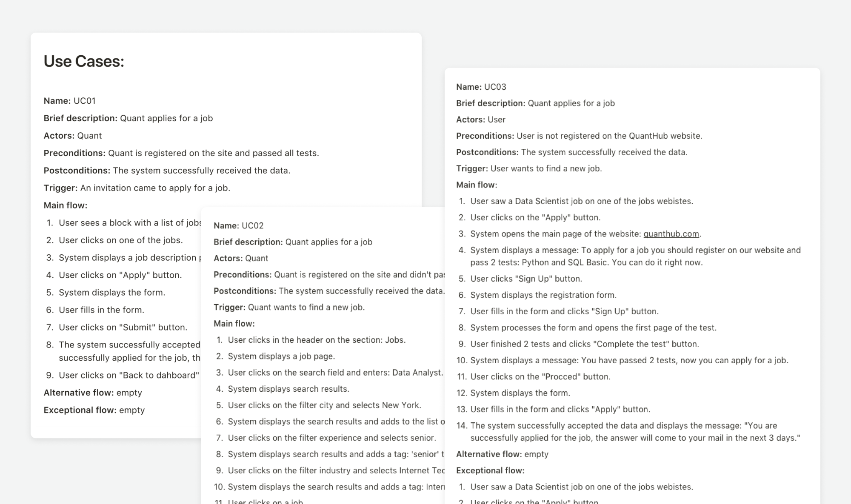Click UC03 step 'User clicks "Sign Up" button.'
The image size is (851, 504).
coord(526,279)
